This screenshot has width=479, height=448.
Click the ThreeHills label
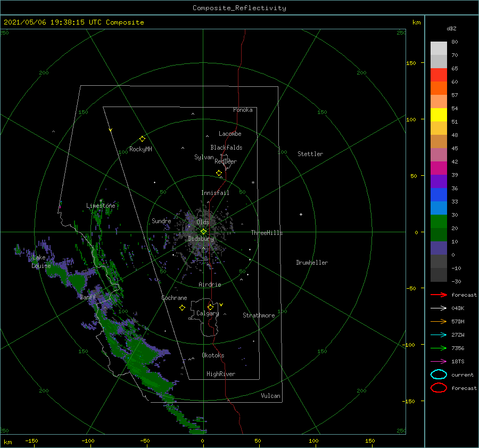[267, 233]
